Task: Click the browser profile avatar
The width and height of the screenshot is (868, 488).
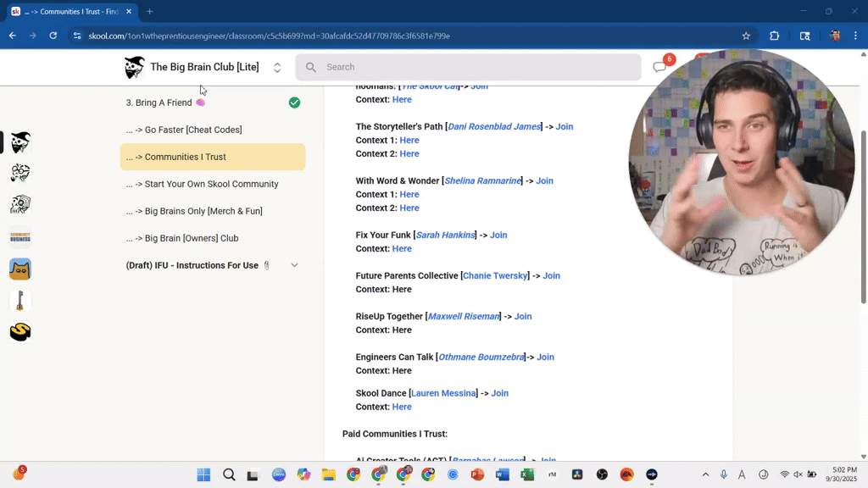Action: (x=835, y=36)
